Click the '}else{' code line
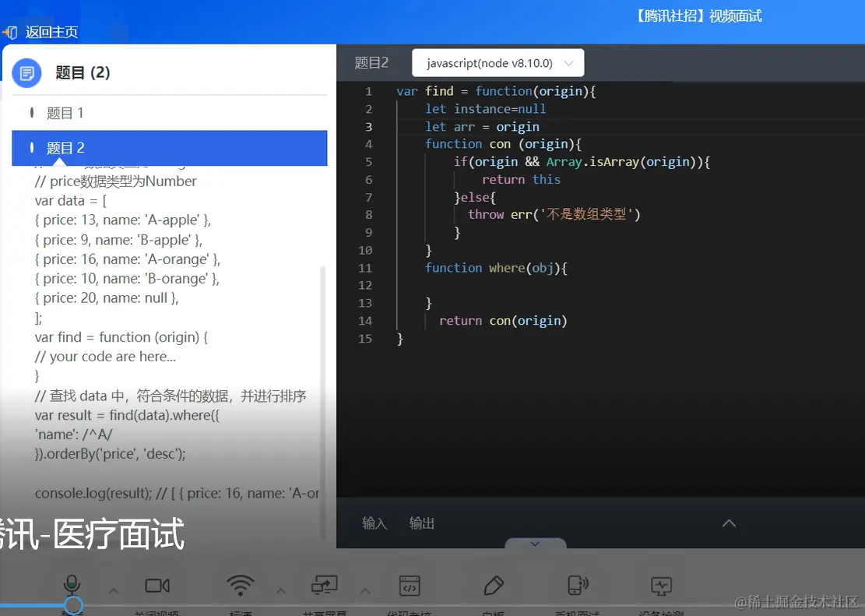The width and height of the screenshot is (865, 616). click(x=474, y=197)
